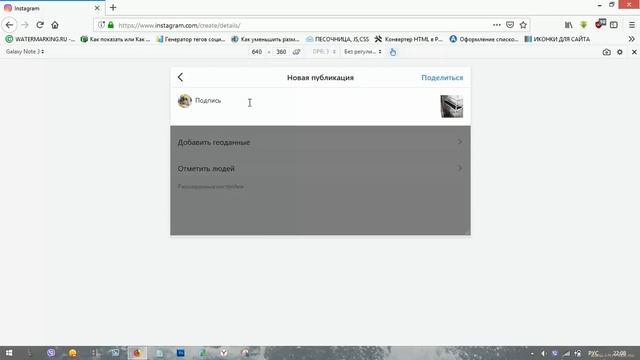Screen dimensions: 640x360
Task: Click the browser forward arrow
Action: click(25, 25)
